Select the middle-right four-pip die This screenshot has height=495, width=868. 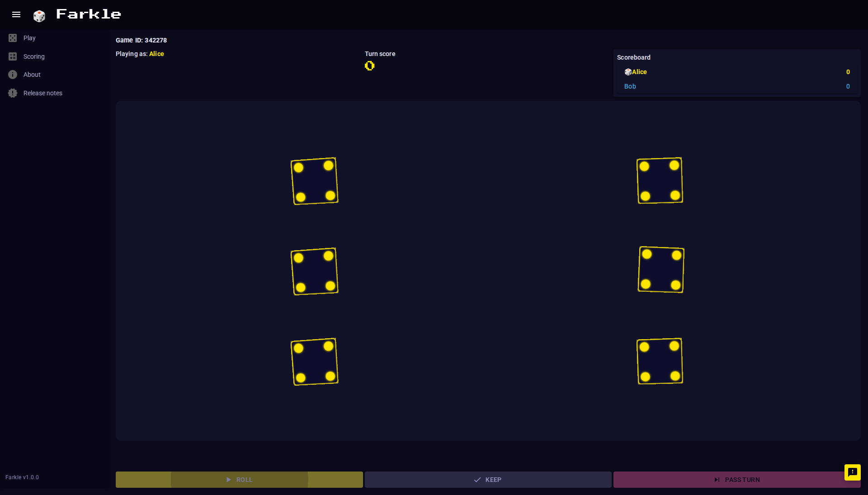[661, 270]
